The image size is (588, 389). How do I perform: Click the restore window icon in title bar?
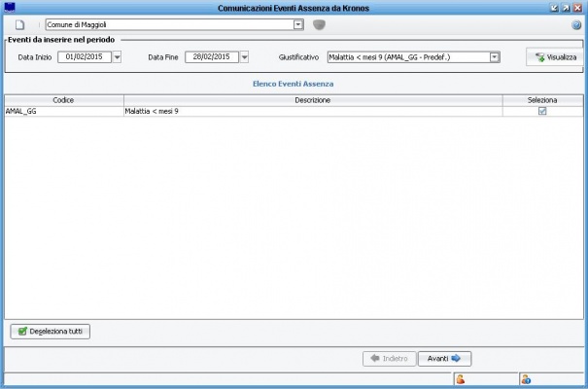tap(566, 8)
